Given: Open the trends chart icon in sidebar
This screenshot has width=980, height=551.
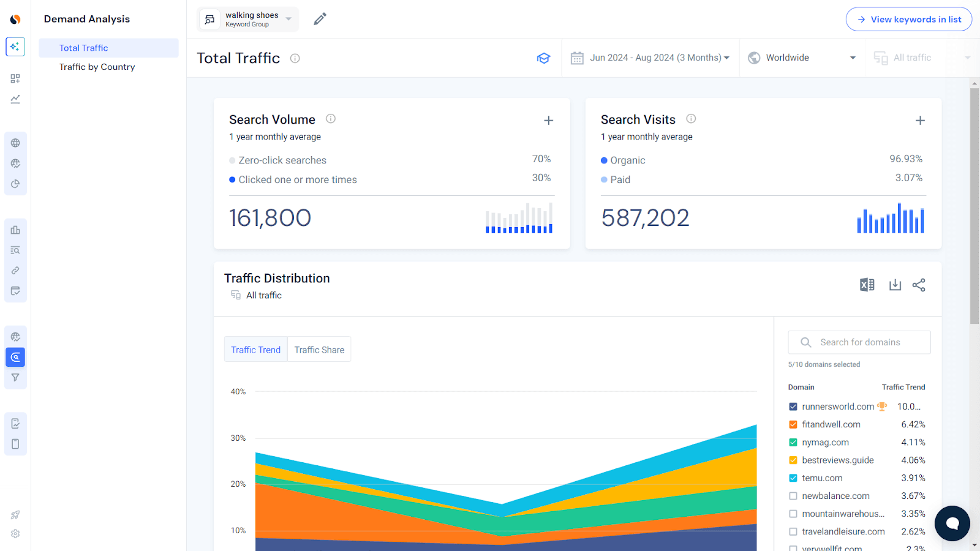Looking at the screenshot, I should [x=15, y=99].
